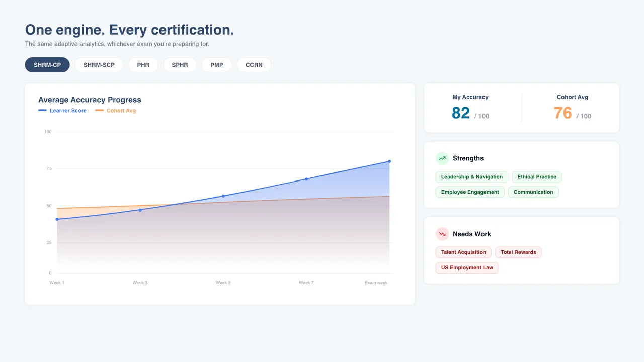This screenshot has height=362, width=644.
Task: Click the Total Rewards tag
Action: coord(518,252)
